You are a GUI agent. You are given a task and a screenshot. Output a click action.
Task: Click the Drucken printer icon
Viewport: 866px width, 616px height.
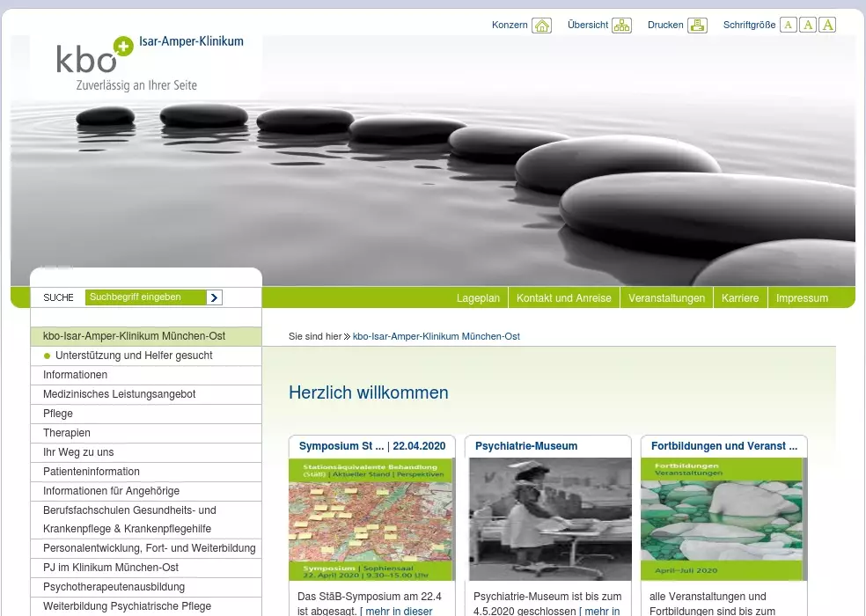pyautogui.click(x=697, y=26)
